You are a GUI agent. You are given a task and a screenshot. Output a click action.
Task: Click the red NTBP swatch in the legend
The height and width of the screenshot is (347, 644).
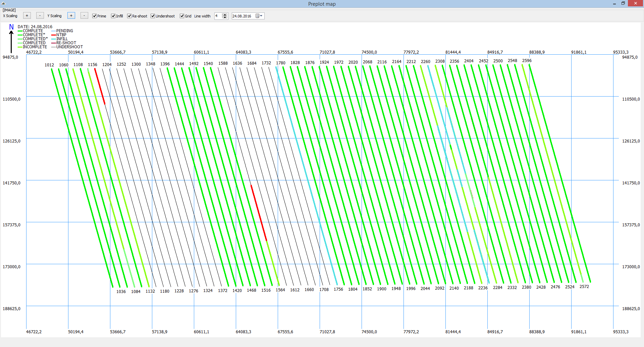click(53, 35)
